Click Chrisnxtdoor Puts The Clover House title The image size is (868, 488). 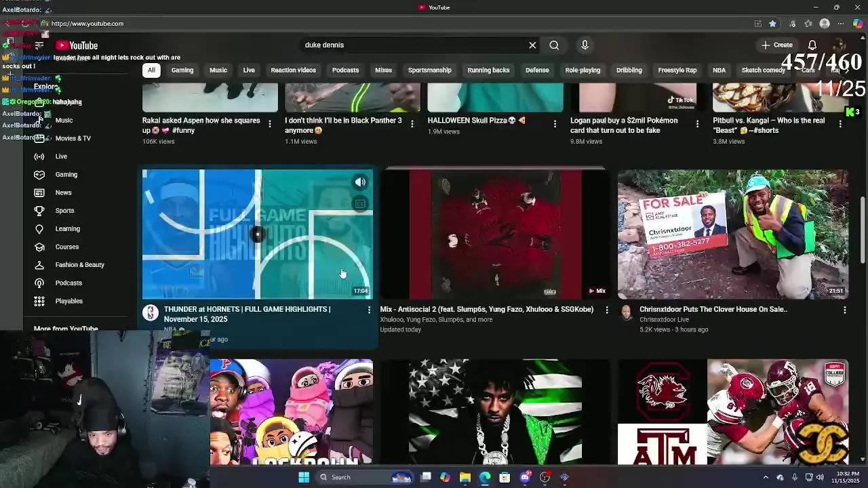click(x=713, y=309)
